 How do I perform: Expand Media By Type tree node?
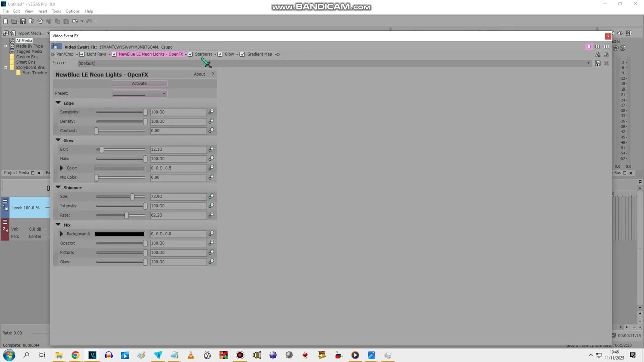[6, 46]
